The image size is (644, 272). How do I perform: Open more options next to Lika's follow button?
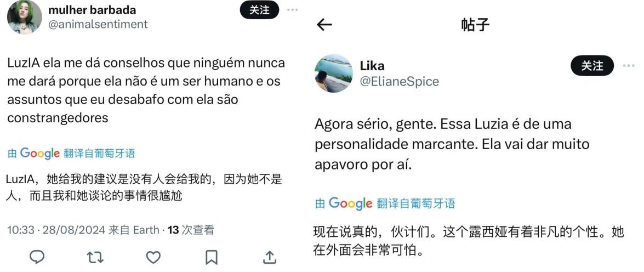(x=629, y=66)
